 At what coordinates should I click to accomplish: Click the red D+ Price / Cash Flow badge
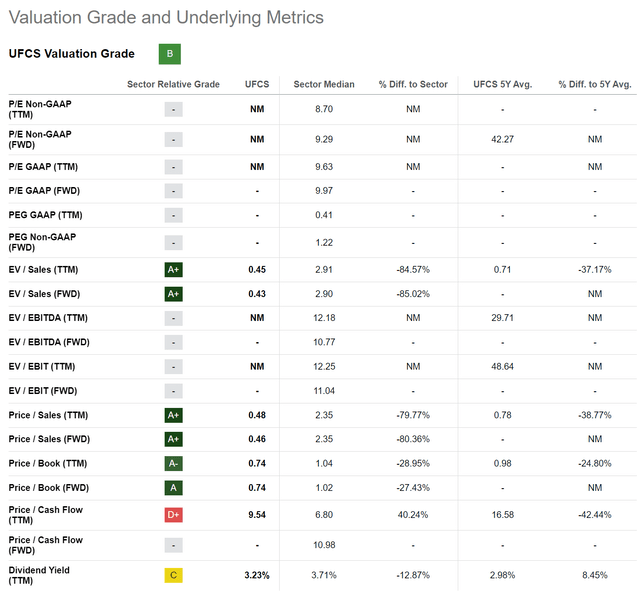[x=173, y=515]
